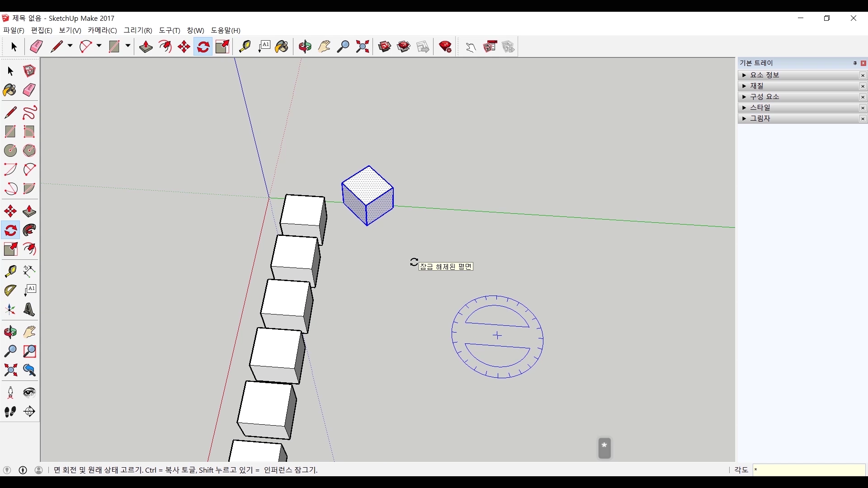This screenshot has height=488, width=868.
Task: Activate the Zoom Extents tool in top toolbar
Action: coord(363,47)
